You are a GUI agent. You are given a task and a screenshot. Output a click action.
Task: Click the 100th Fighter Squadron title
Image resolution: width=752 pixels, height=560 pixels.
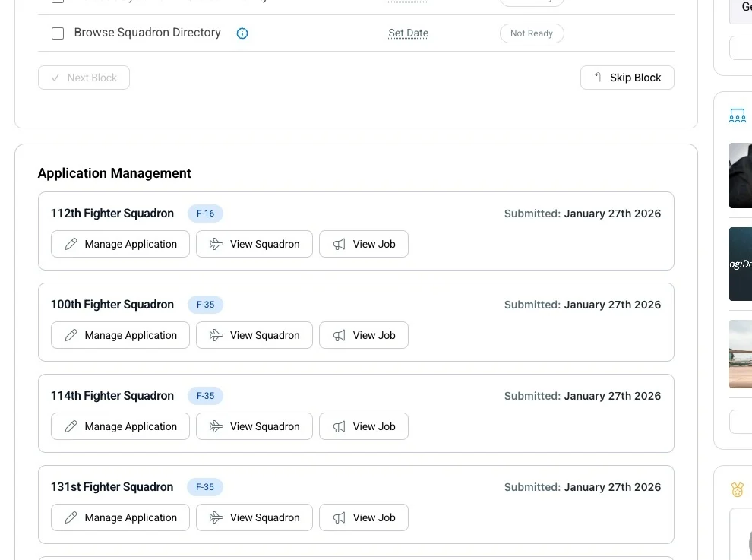112,304
